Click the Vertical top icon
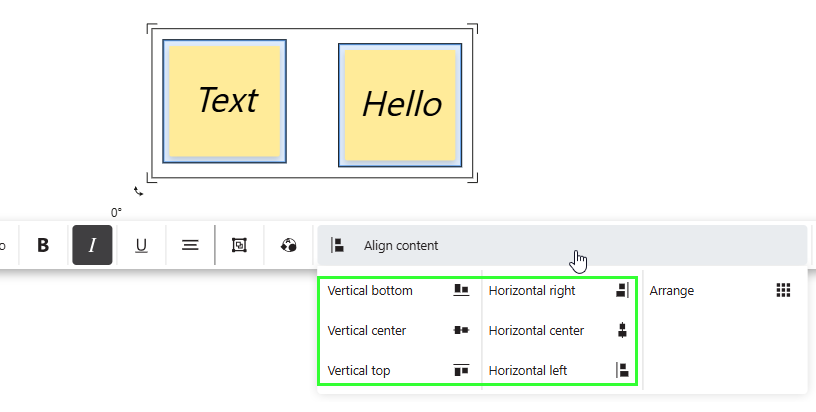 [x=461, y=371]
